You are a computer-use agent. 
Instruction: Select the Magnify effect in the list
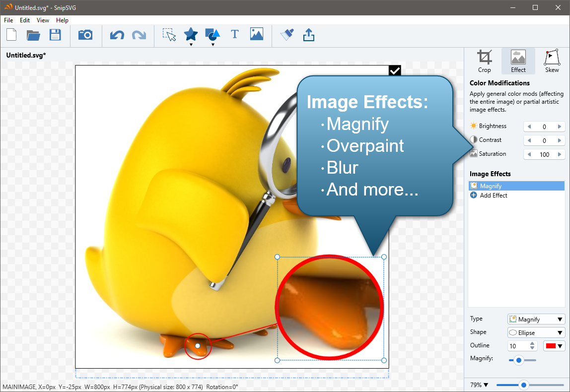pyautogui.click(x=491, y=186)
